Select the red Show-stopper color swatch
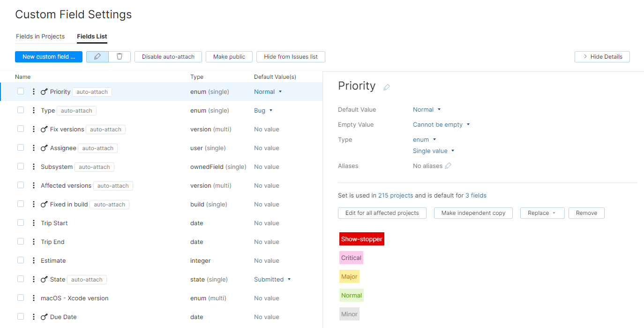 click(361, 239)
